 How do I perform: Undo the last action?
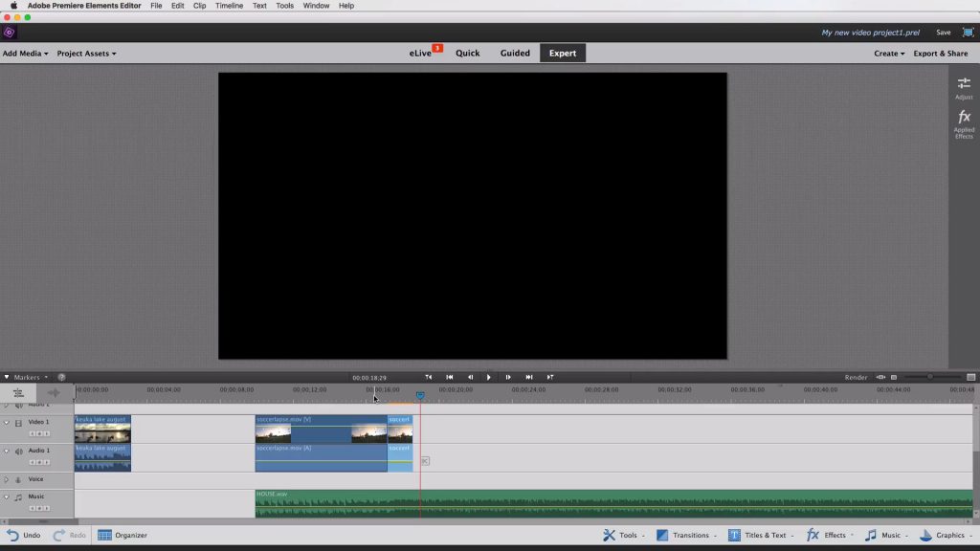[x=24, y=536]
